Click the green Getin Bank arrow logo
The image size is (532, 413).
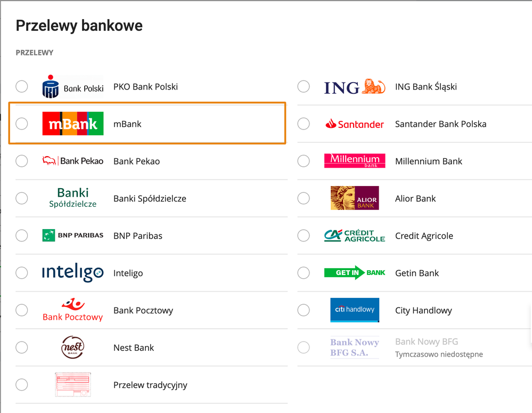[x=355, y=273]
